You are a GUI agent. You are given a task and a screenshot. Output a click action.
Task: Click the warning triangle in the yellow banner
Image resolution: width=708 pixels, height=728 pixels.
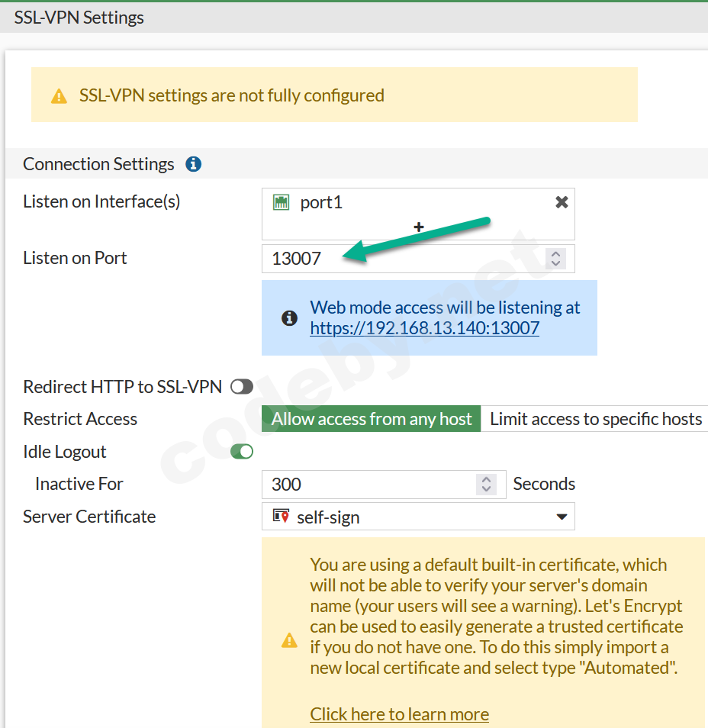59,95
